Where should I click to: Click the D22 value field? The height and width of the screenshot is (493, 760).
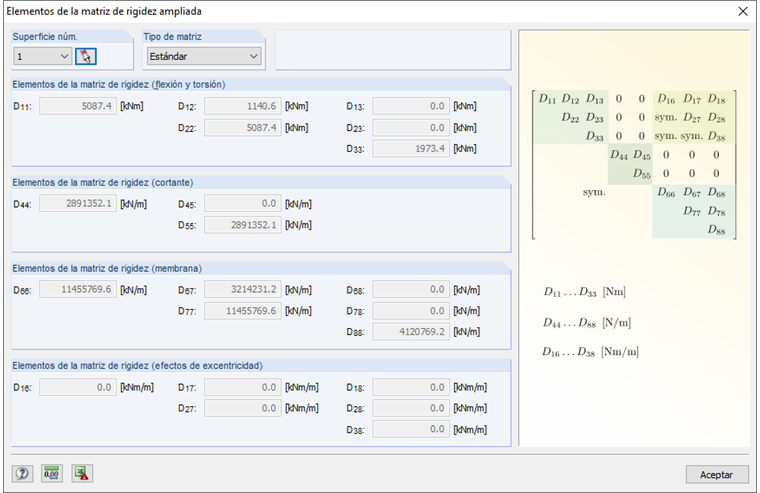pyautogui.click(x=243, y=128)
